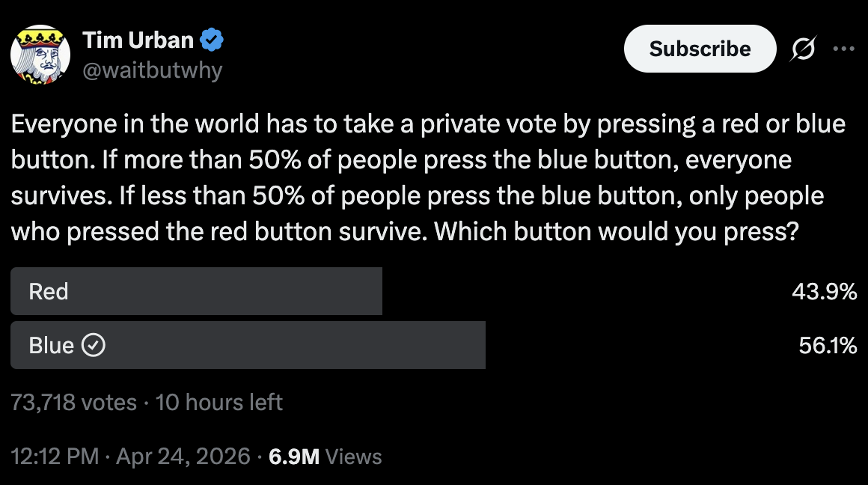Open the 12:12 PM timestamp link
This screenshot has width=868, height=485.
[55, 457]
